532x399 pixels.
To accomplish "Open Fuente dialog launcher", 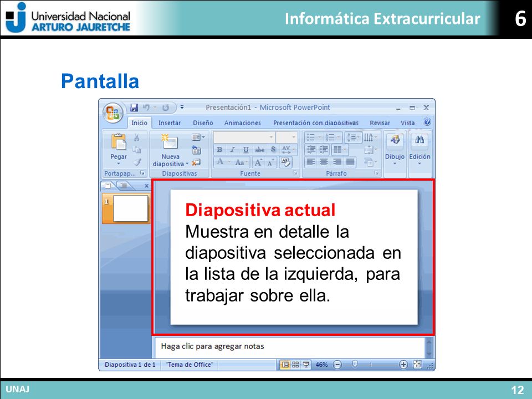I will click(295, 173).
